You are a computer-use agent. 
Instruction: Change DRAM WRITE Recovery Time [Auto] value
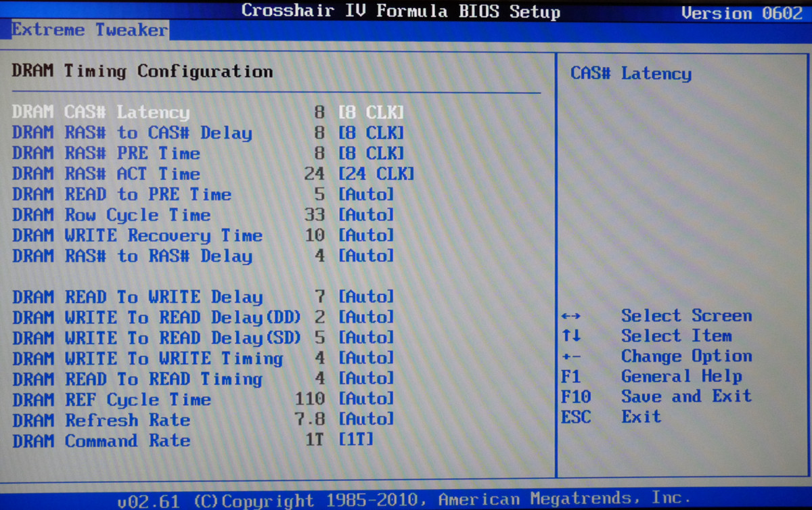(366, 235)
